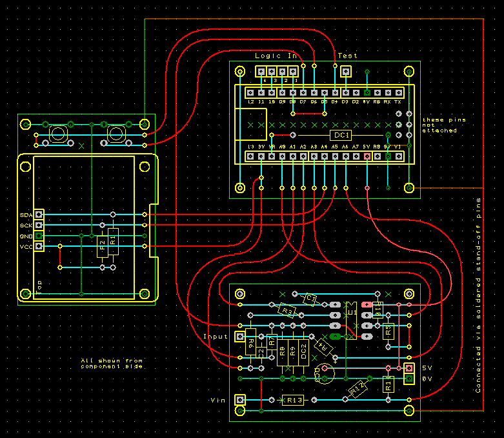504x438 pixels.
Task: Click the 'these pins not attached' note
Action: tap(444, 125)
